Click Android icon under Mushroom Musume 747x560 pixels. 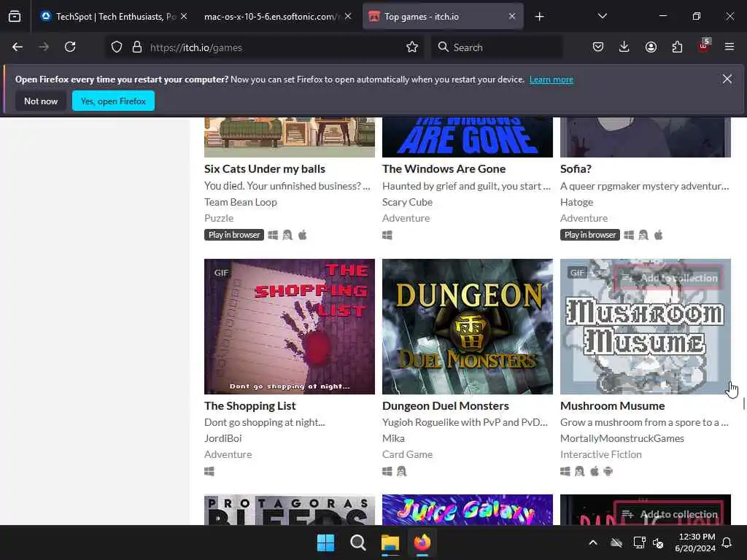[x=608, y=472]
